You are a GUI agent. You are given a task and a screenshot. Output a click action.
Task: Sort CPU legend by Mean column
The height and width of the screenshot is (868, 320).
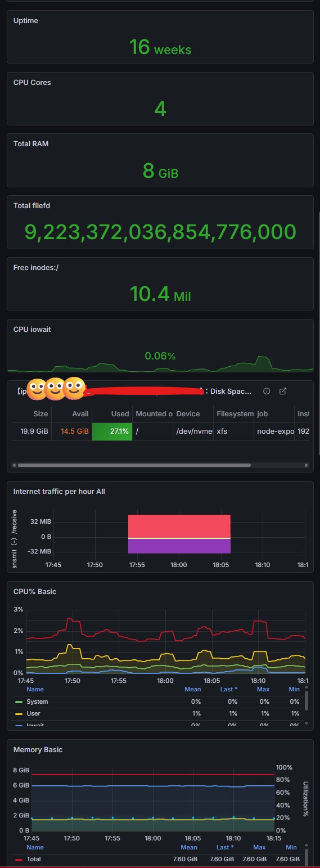[193, 689]
